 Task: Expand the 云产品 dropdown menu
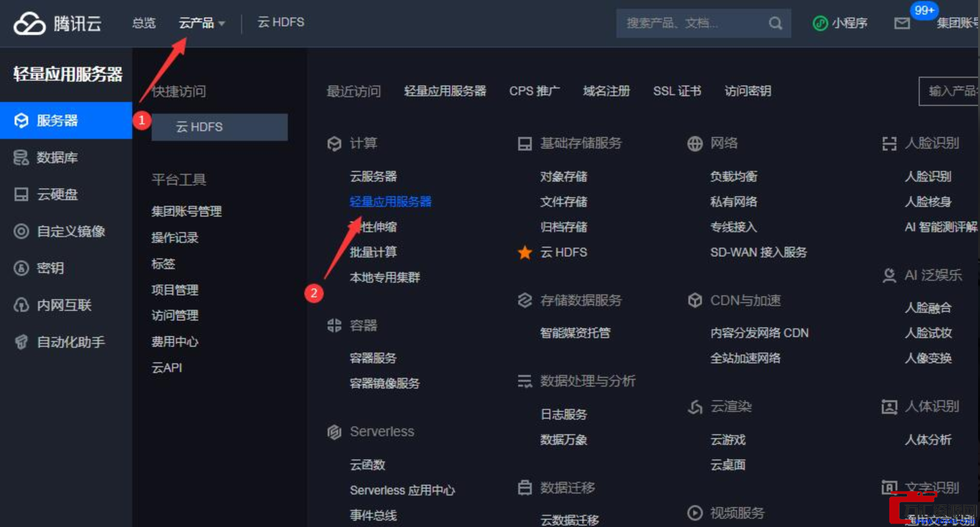click(201, 23)
